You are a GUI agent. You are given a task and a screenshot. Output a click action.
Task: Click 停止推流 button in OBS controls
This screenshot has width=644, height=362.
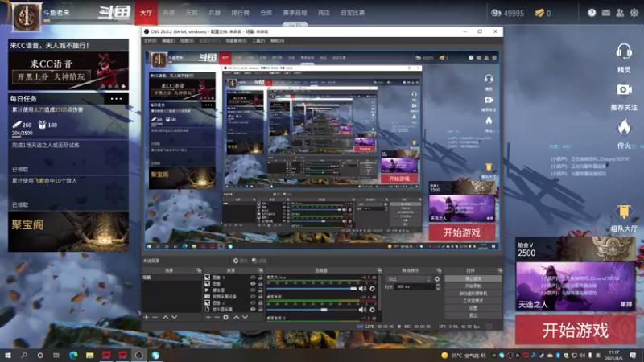(473, 278)
